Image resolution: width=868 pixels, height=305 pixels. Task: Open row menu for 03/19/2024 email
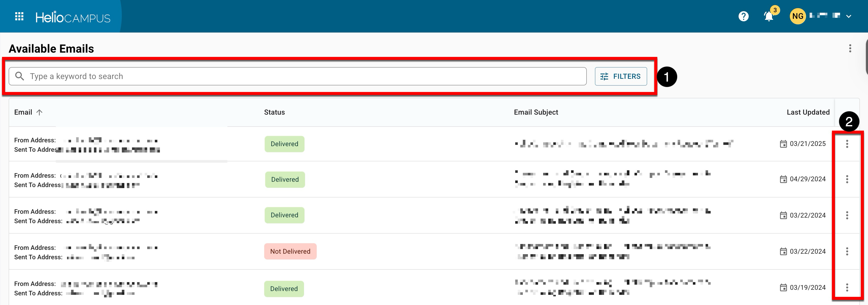(847, 287)
